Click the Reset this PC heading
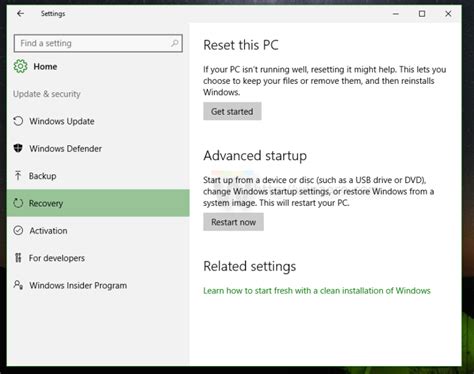Viewport: 474px width, 374px height. [241, 45]
